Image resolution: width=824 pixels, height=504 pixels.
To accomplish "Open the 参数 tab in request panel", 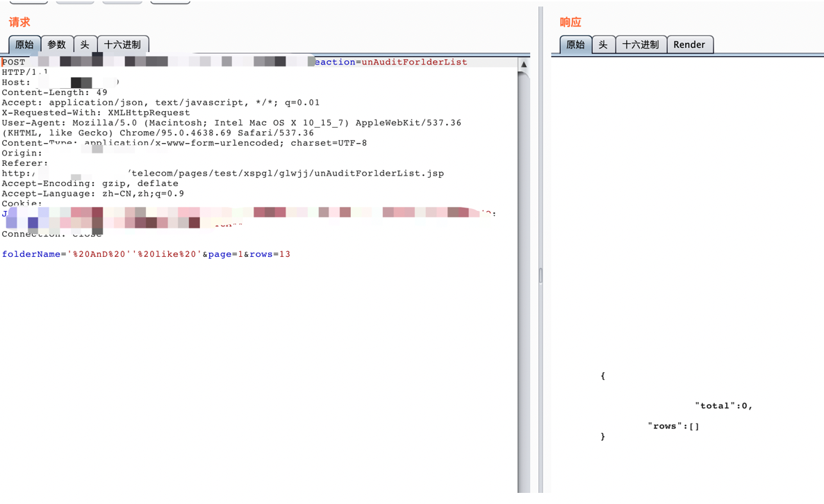I will click(57, 44).
